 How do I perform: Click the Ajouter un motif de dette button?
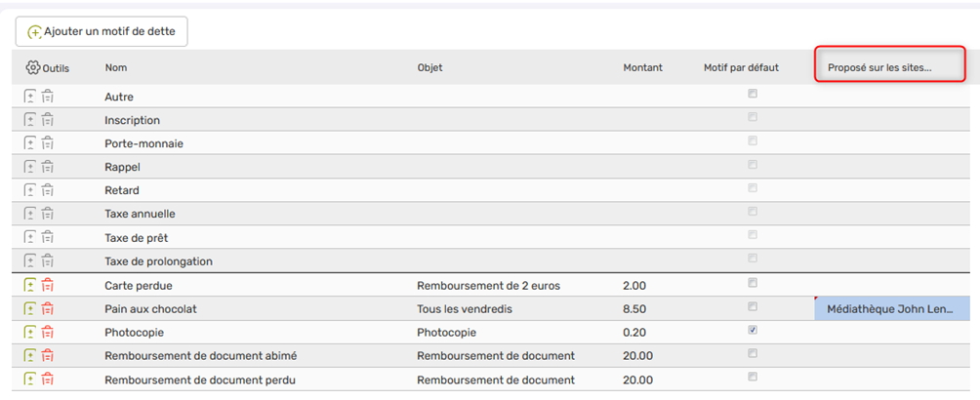pos(102,31)
